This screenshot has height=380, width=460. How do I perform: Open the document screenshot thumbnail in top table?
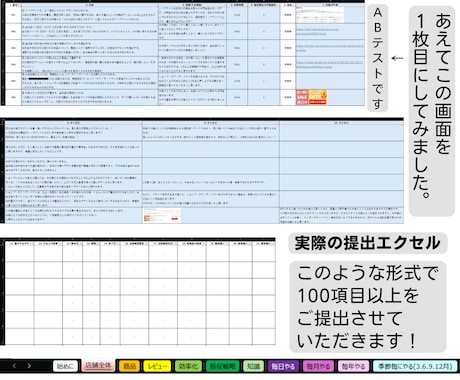click(x=320, y=14)
